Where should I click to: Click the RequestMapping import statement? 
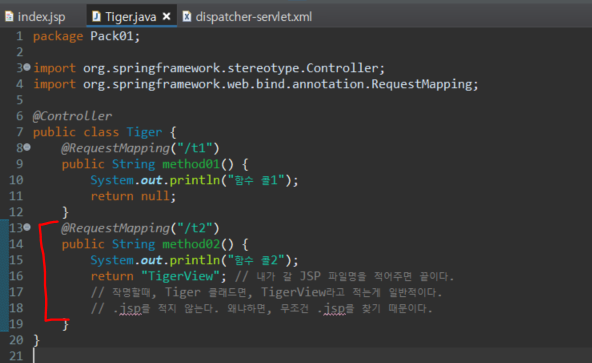tap(256, 84)
